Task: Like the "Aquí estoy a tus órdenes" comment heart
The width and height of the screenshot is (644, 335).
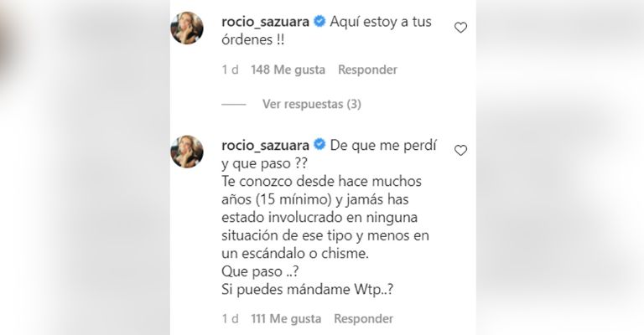Action: click(x=460, y=28)
